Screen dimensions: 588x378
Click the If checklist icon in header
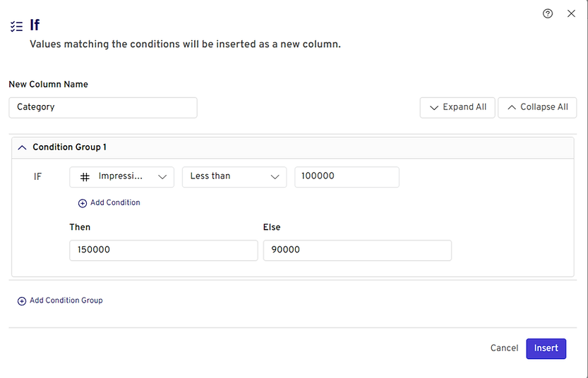pos(16,27)
